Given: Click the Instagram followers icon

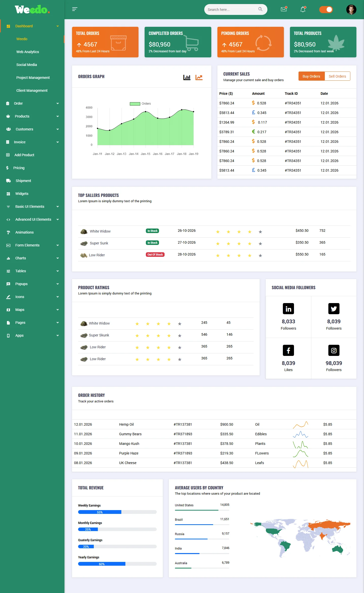Looking at the screenshot, I should (x=334, y=350).
